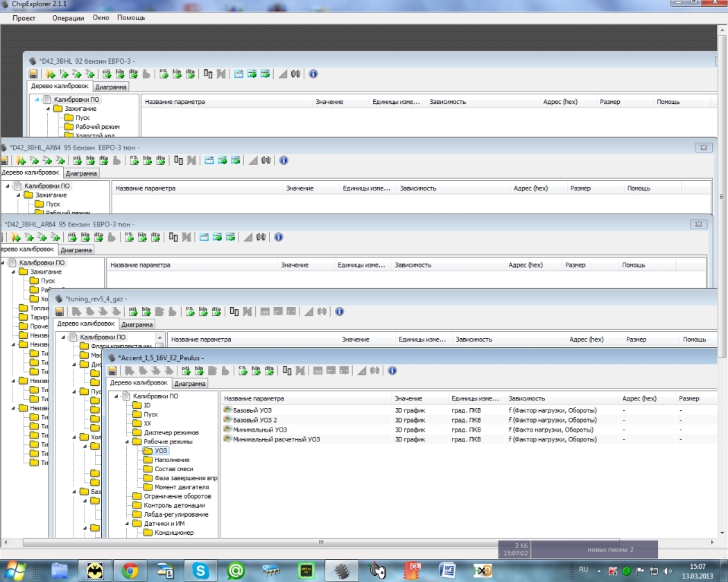
Task: Open the info icon in upper D42_3BHL_AR64 window
Action: [284, 160]
